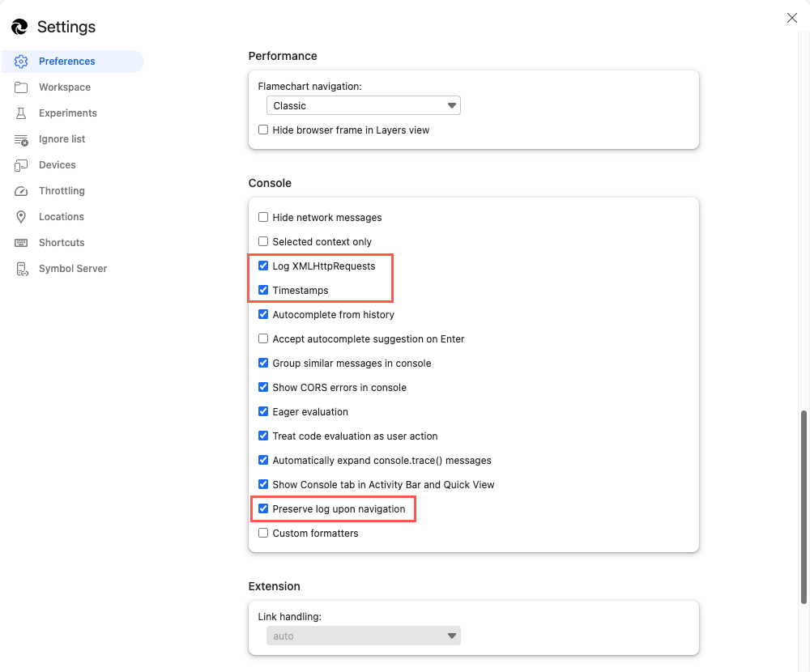This screenshot has width=810, height=672.
Task: Open the Locations pin icon
Action: 21,216
